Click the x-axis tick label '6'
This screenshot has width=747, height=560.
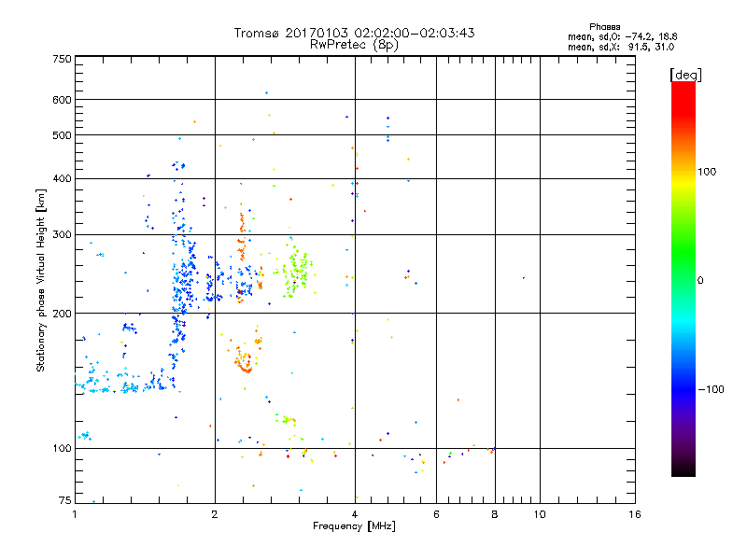point(436,514)
